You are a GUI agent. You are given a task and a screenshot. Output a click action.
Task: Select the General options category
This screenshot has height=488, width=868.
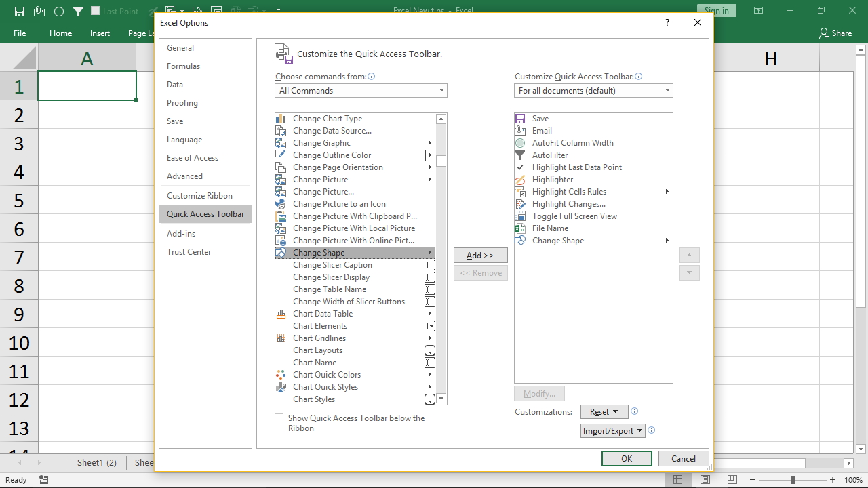click(205, 48)
